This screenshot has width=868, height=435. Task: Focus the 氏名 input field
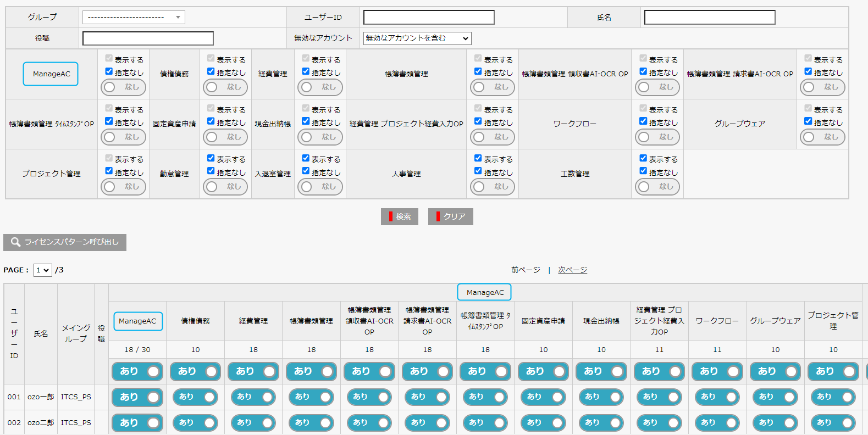click(x=710, y=17)
